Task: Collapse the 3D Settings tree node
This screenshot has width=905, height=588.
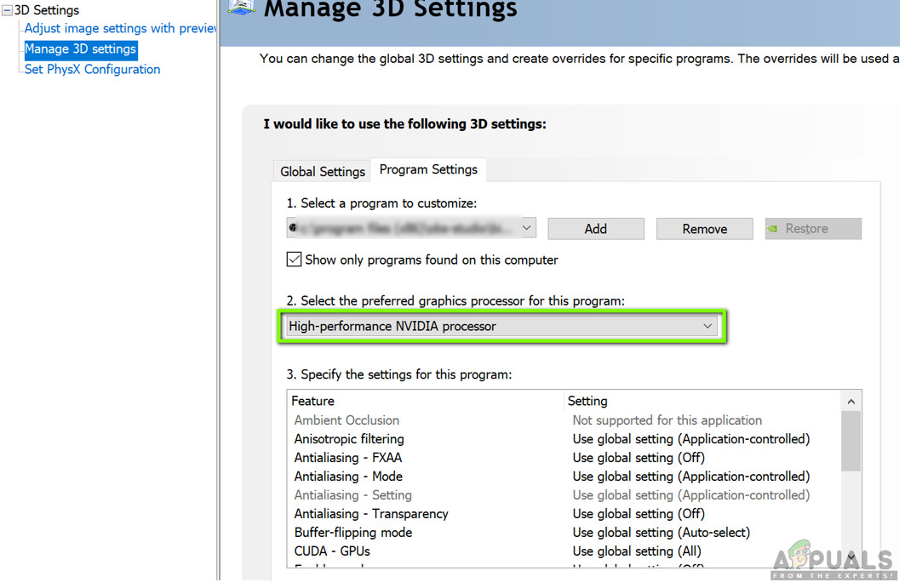Action: click(7, 9)
